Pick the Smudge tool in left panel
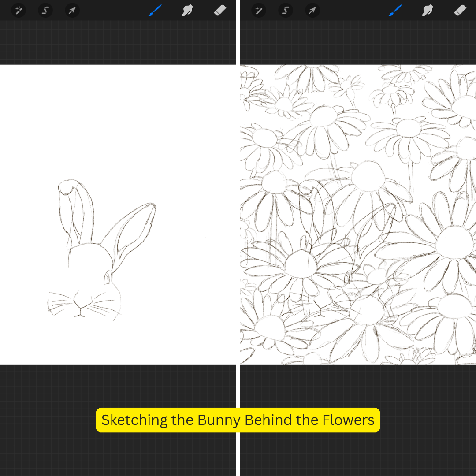This screenshot has width=476, height=476. point(188,10)
